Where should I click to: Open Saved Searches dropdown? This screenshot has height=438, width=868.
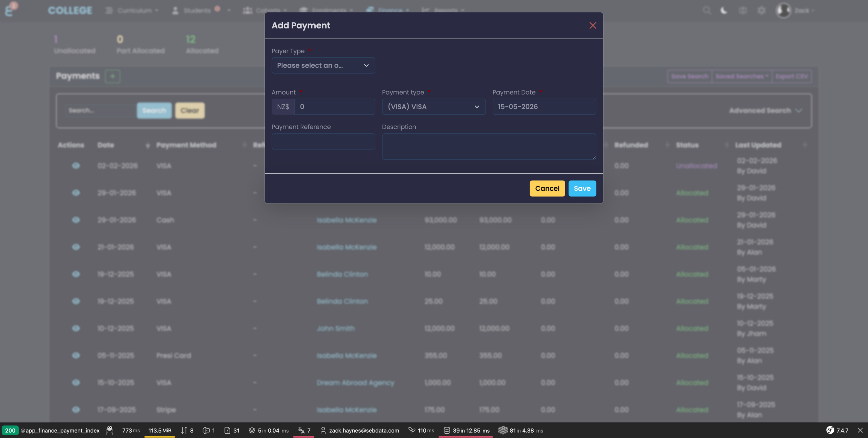(x=742, y=76)
